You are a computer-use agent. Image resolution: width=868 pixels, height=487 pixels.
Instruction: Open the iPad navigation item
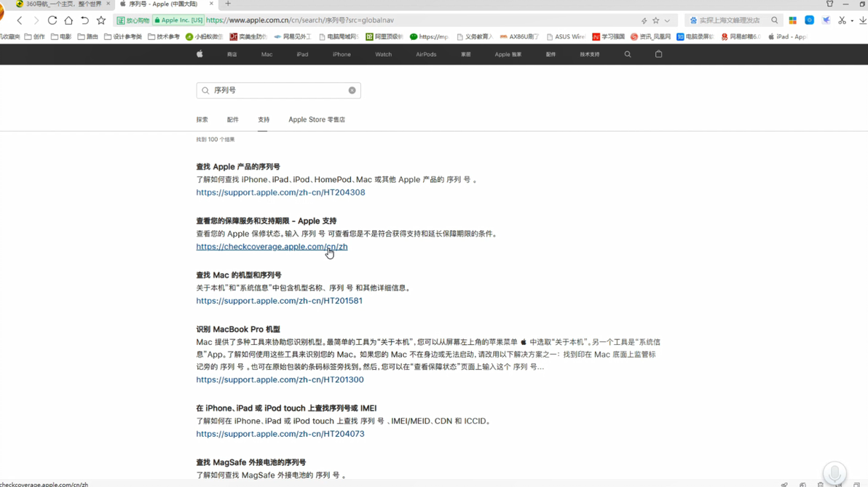[302, 55]
